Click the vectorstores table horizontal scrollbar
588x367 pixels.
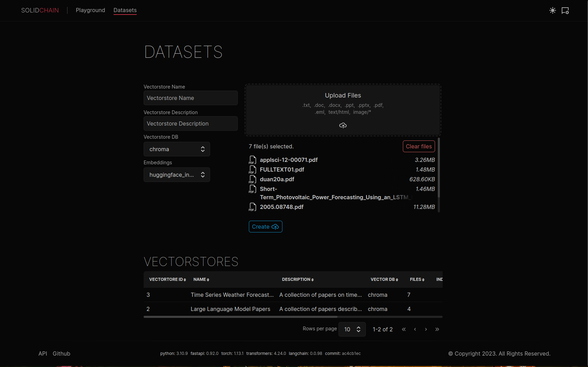[241, 316]
